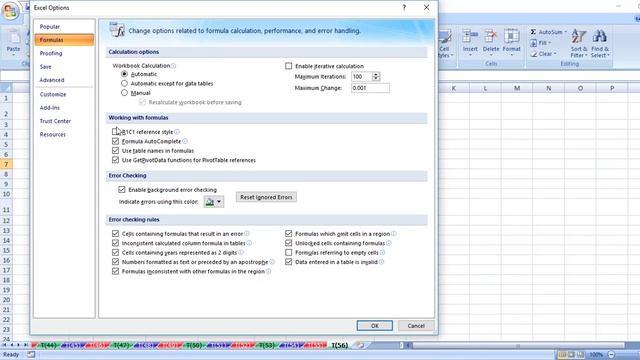Open the Advanced options category
This screenshot has height=360, width=640.
click(52, 80)
